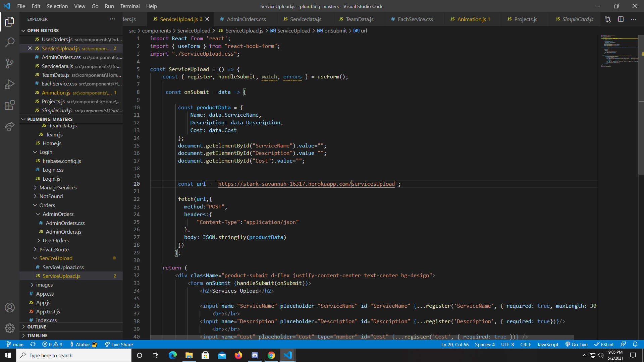
Task: Click the herokuapp servicesUpload URL link
Action: point(306,184)
